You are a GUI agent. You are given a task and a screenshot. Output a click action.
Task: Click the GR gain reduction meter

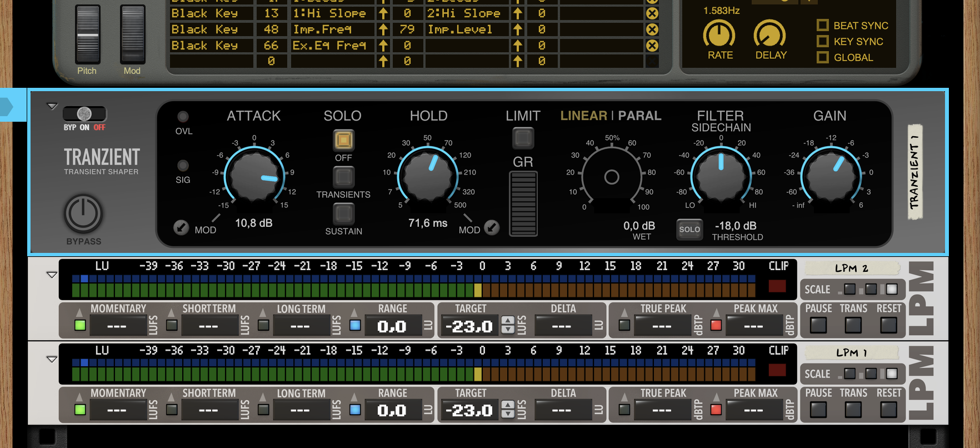coord(523,203)
